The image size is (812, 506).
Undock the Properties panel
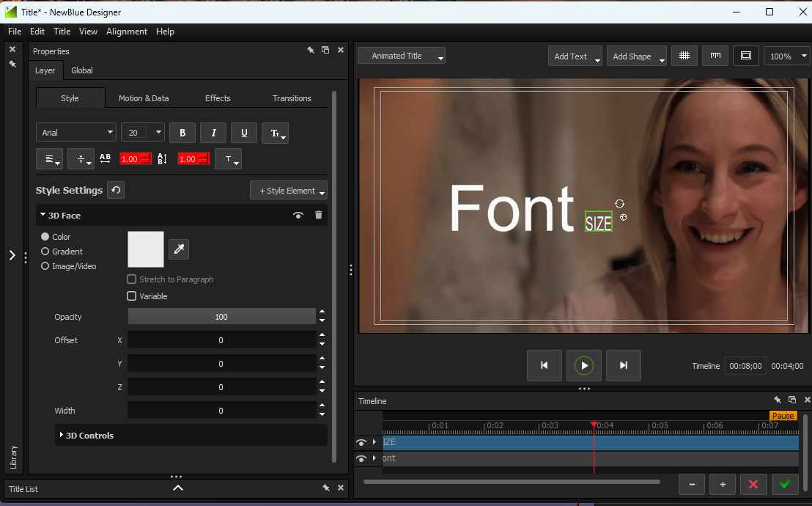point(325,51)
